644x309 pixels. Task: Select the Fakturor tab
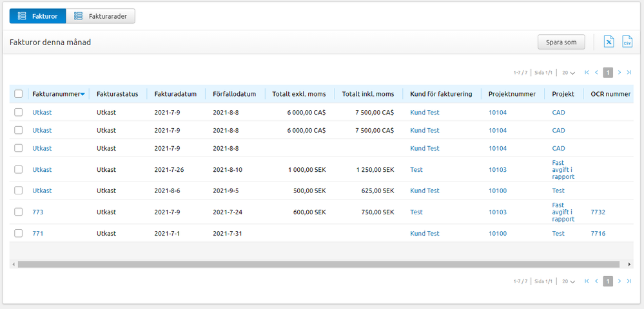click(37, 16)
